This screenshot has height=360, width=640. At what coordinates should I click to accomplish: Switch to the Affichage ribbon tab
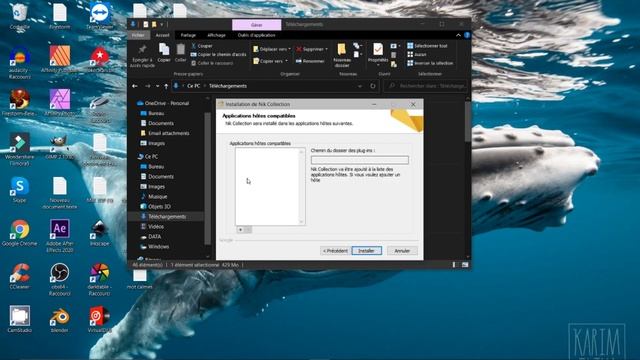tap(216, 35)
